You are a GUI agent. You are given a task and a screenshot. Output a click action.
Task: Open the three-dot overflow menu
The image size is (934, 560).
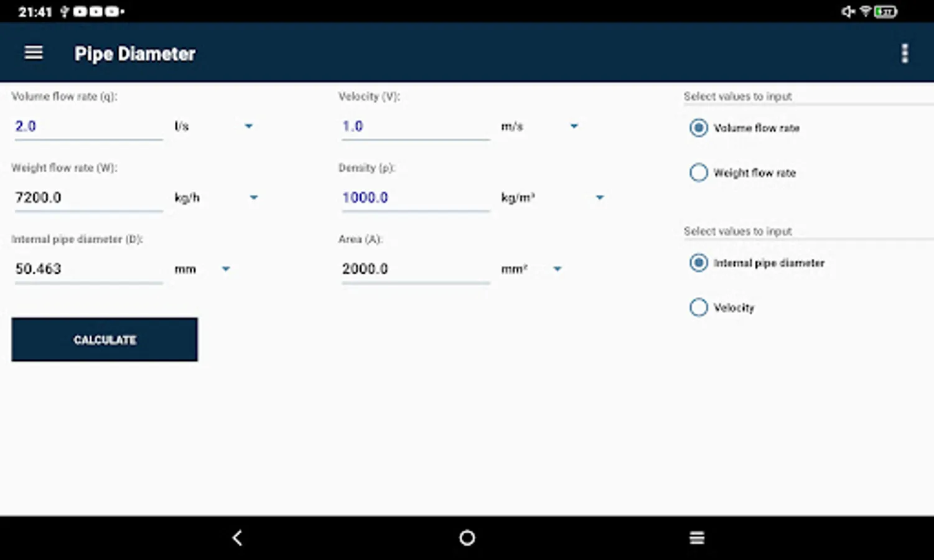(904, 53)
